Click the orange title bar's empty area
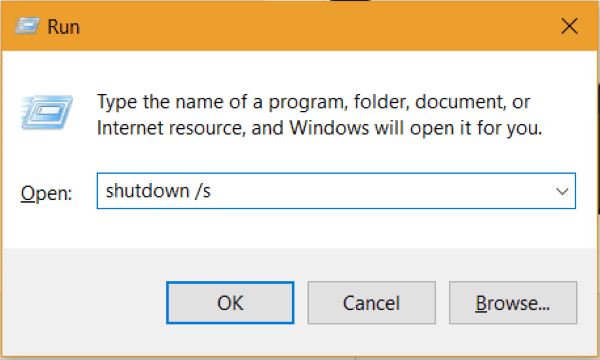600x360 pixels. pyautogui.click(x=318, y=26)
